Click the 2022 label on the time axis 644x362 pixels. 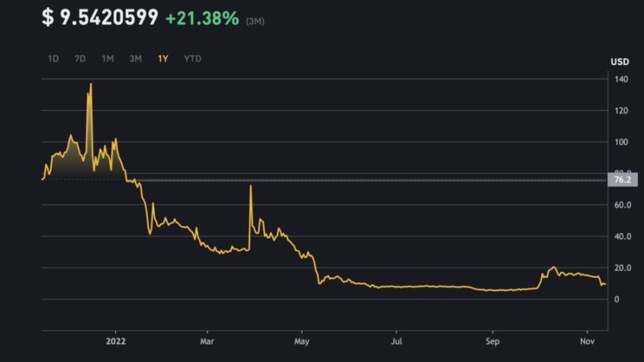[x=116, y=341]
